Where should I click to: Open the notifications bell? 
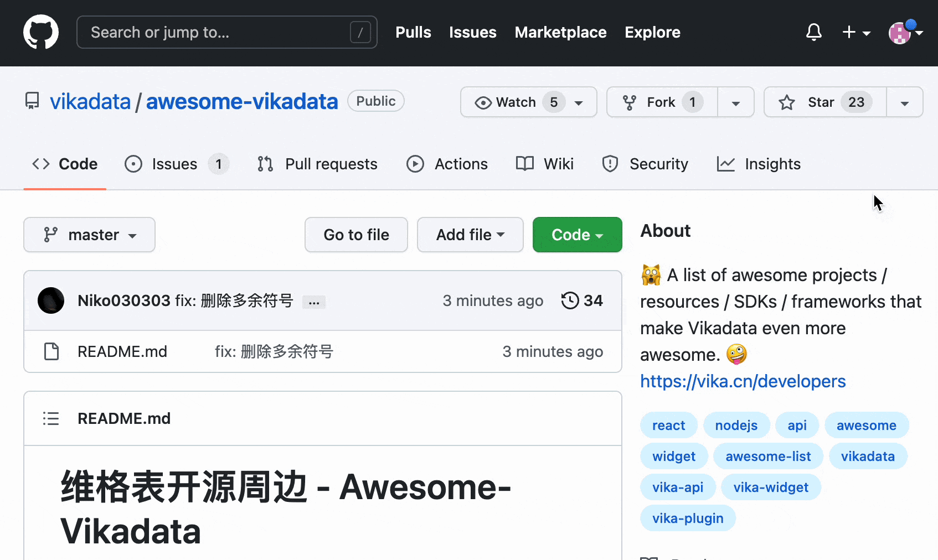coord(813,32)
